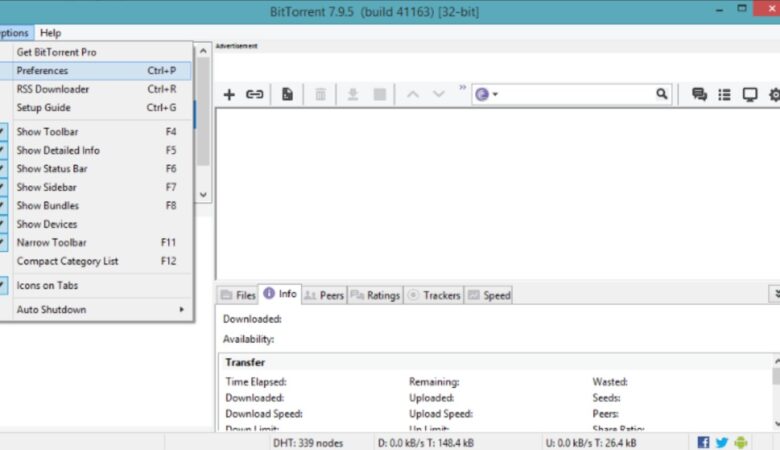
Task: Open the search engine dropdown arrow
Action: click(x=495, y=95)
